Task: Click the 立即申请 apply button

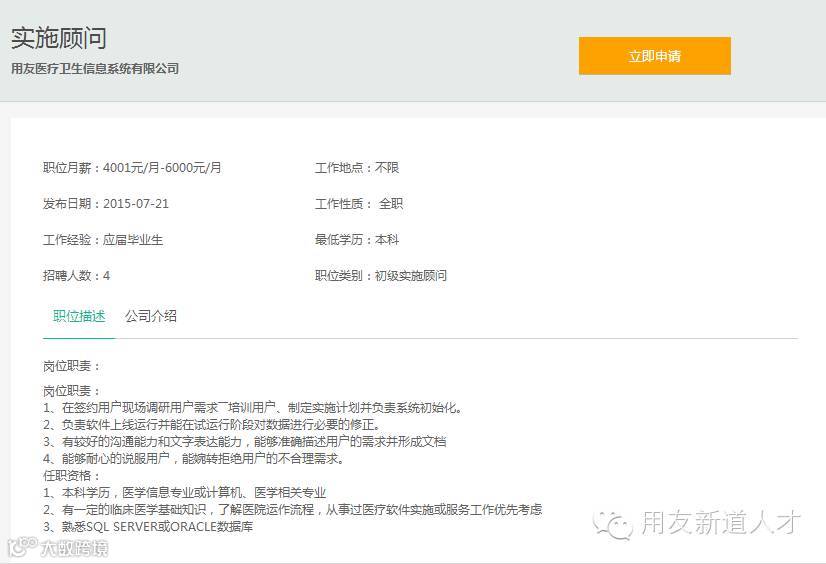Action: (654, 56)
